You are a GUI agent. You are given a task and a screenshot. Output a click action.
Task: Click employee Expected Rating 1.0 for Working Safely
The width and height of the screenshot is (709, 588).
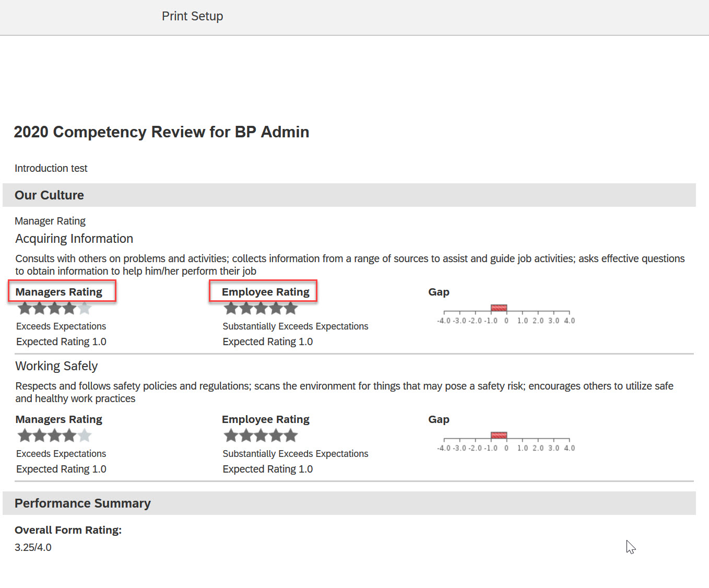[268, 469]
